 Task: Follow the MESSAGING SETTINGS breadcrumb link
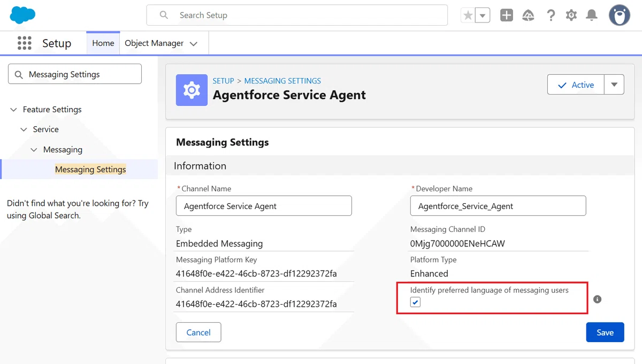click(x=282, y=81)
